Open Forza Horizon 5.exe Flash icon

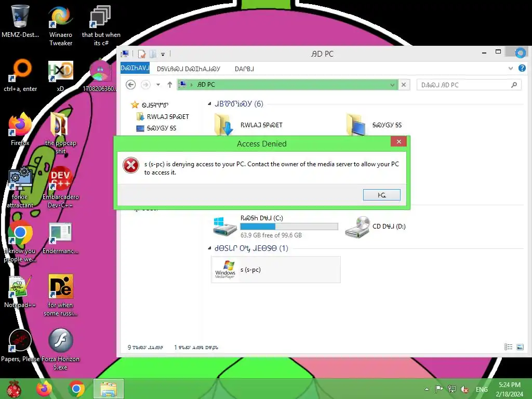[60, 350]
